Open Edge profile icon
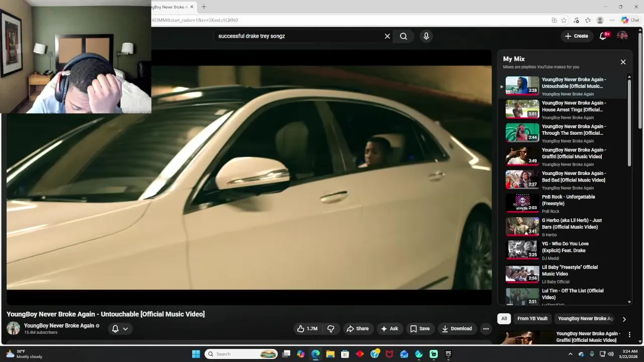This screenshot has height=362, width=644. tap(600, 20)
